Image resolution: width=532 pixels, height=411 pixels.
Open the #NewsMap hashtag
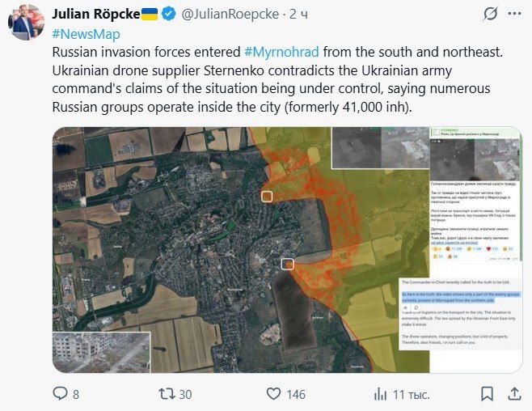tap(85, 34)
